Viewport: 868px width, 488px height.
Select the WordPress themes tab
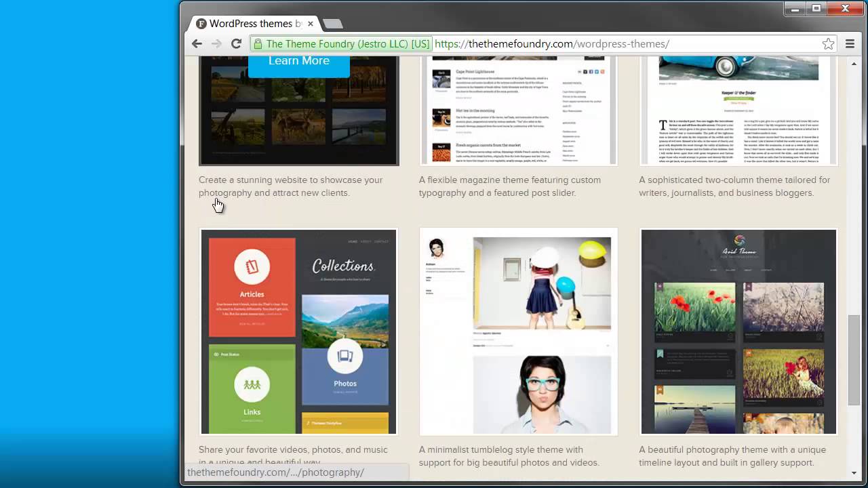[x=255, y=24]
